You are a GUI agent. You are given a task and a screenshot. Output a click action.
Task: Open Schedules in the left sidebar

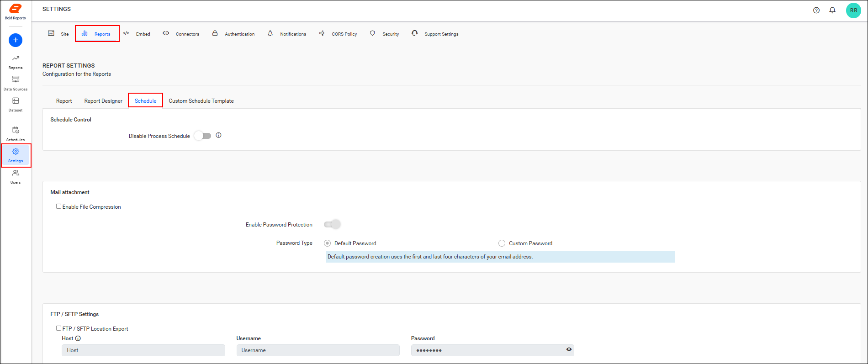[16, 134]
